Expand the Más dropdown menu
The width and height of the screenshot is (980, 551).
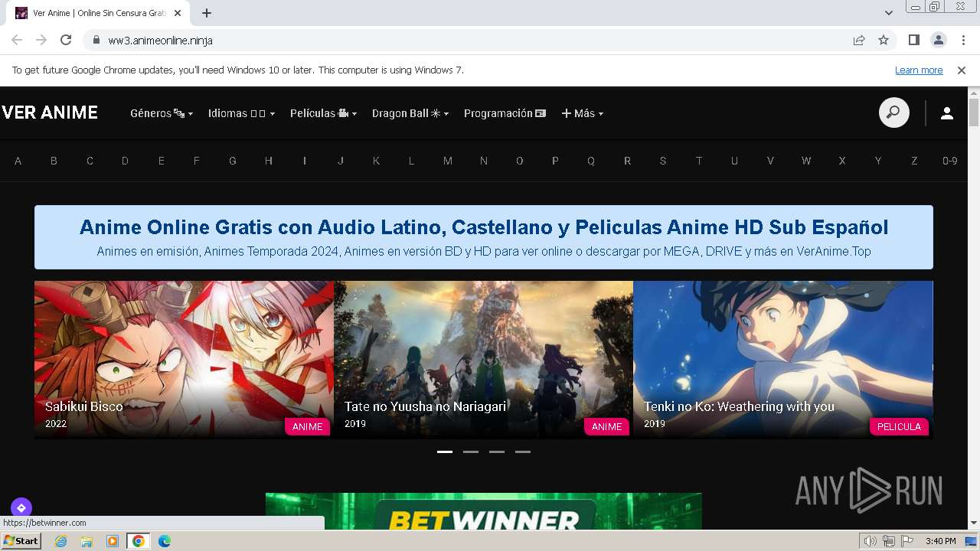tap(583, 113)
